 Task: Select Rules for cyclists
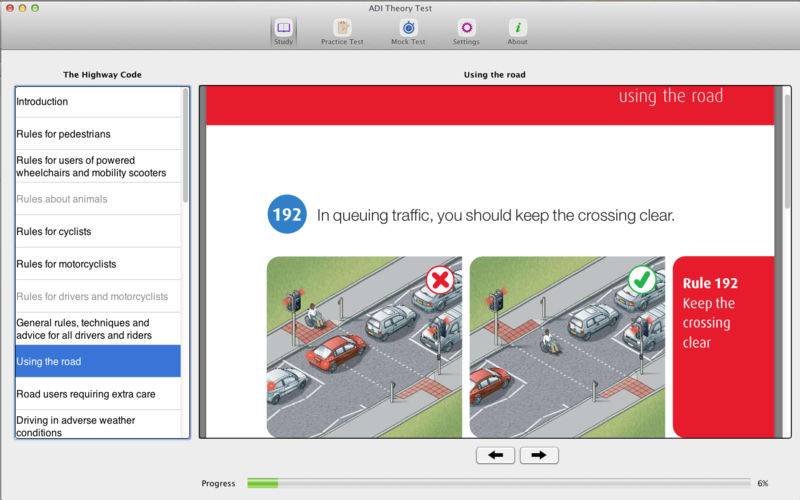click(98, 232)
